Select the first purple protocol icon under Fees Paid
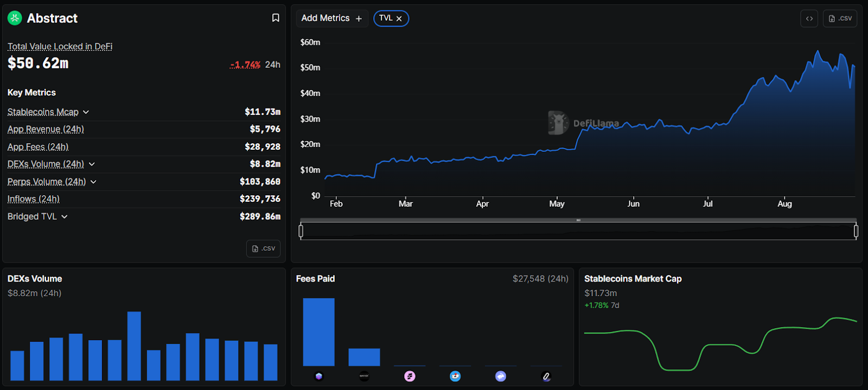The height and width of the screenshot is (390, 868). [x=319, y=376]
